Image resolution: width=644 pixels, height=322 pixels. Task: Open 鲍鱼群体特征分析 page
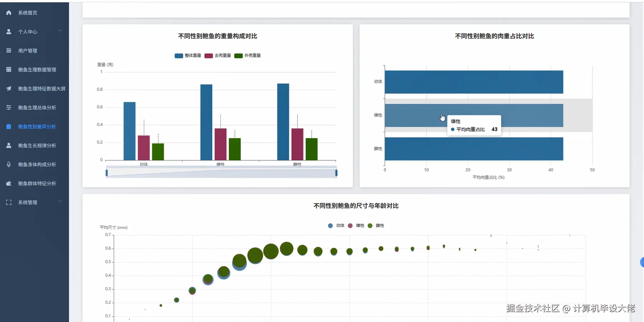click(x=34, y=184)
